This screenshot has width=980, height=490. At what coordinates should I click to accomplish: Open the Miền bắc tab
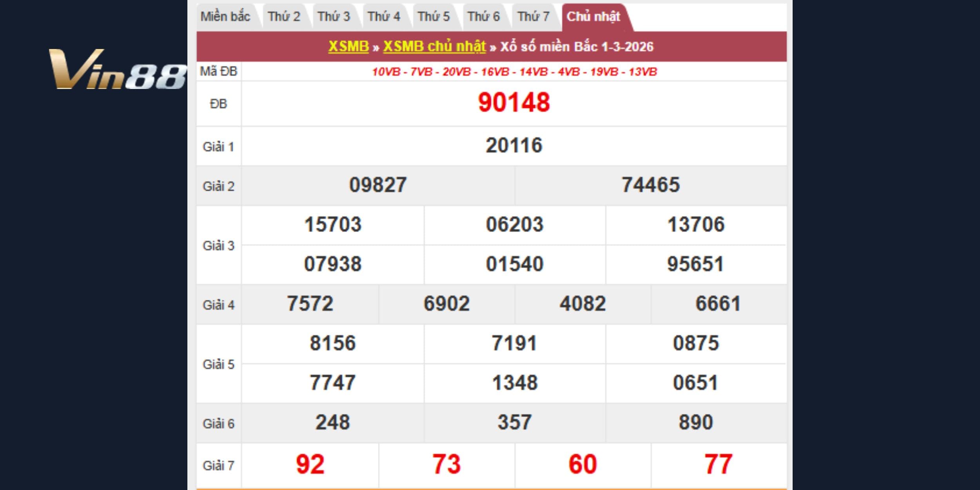click(225, 17)
